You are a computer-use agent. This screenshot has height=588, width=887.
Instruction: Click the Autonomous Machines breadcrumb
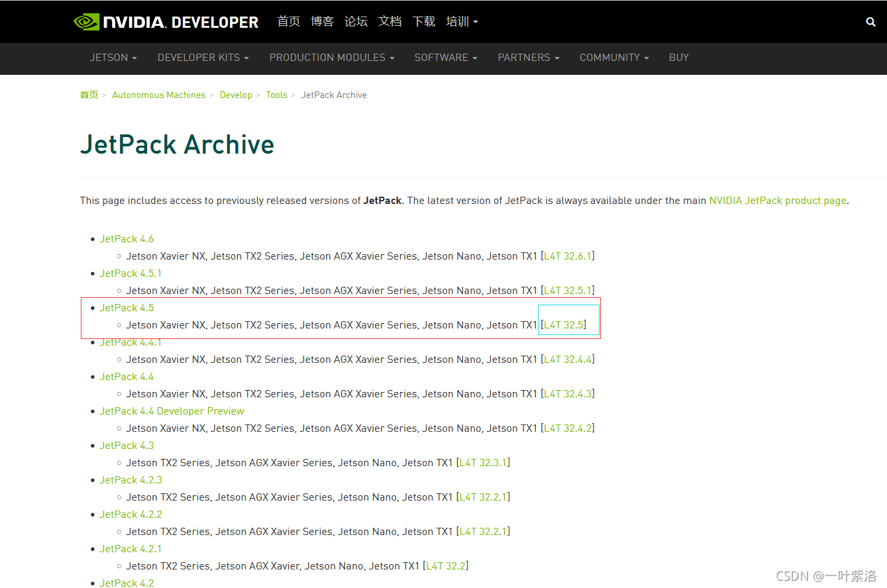(159, 95)
